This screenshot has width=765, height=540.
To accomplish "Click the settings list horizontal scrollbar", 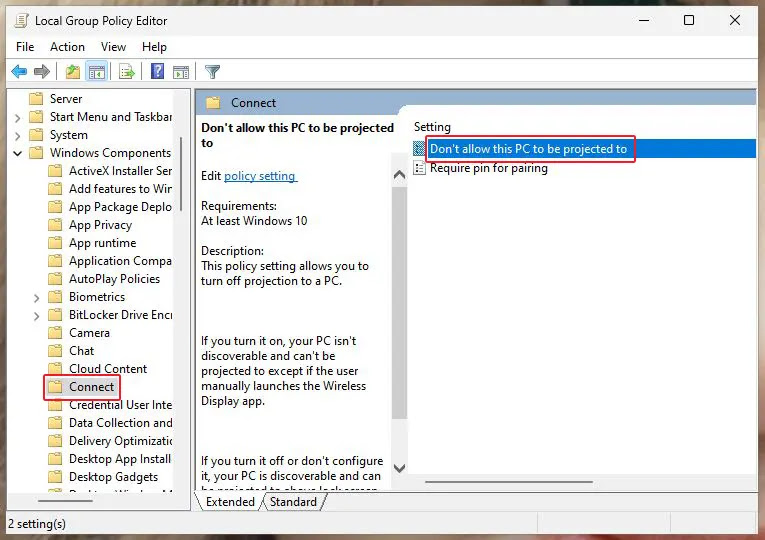I will 509,482.
